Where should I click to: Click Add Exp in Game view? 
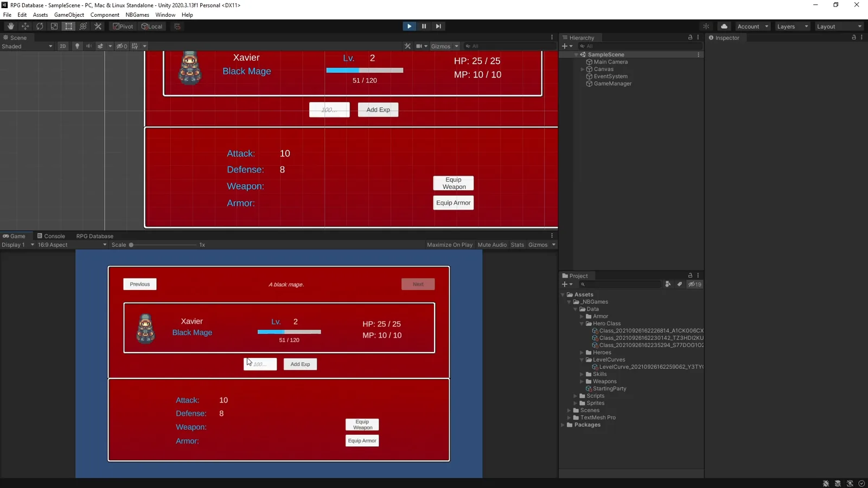point(300,364)
